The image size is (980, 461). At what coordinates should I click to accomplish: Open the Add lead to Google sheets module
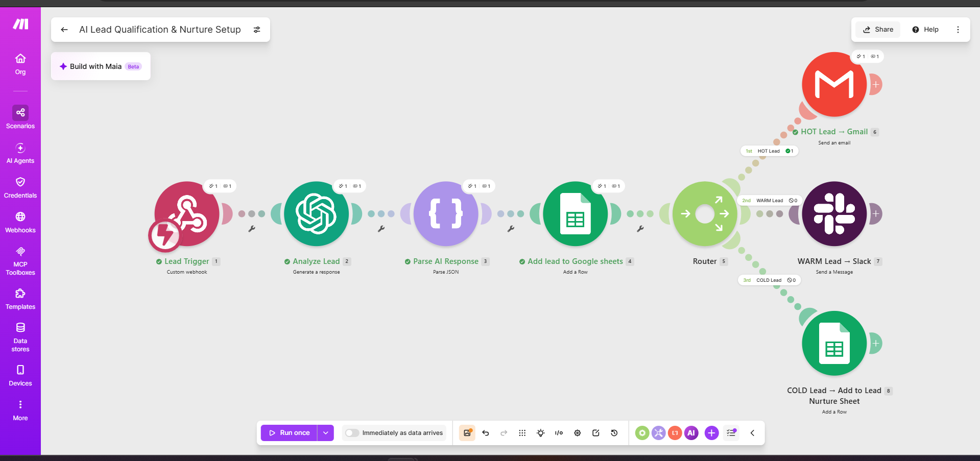click(575, 214)
